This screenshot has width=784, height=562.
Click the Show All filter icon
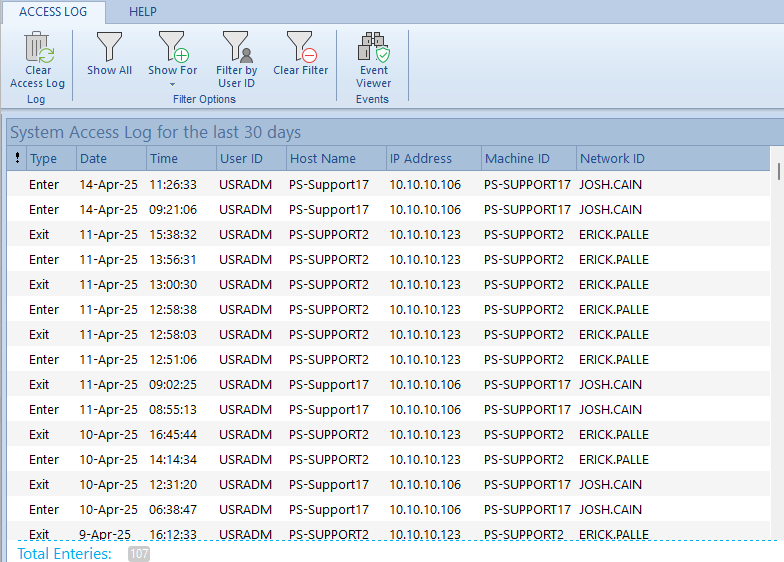click(x=109, y=47)
